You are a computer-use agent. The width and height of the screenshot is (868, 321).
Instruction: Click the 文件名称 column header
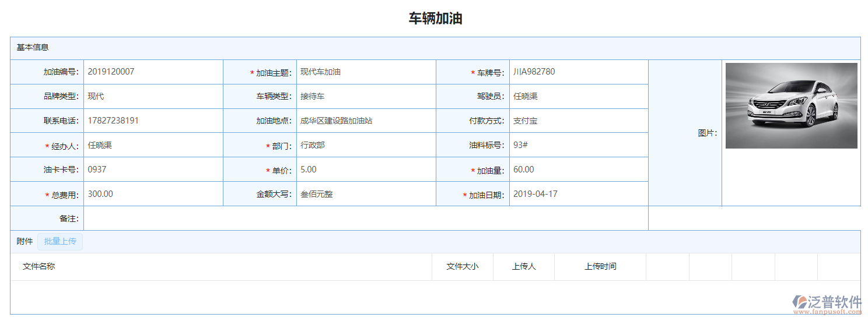39,266
